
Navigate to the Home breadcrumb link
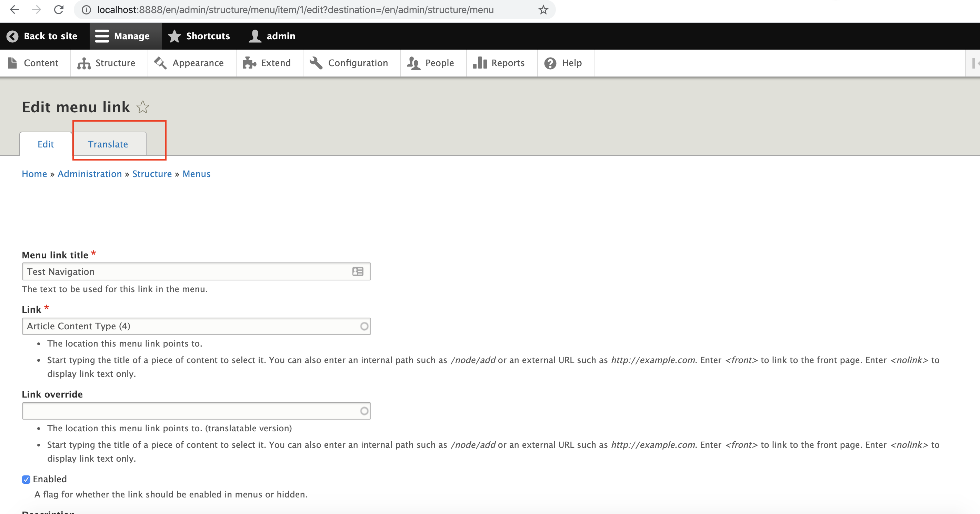(34, 174)
